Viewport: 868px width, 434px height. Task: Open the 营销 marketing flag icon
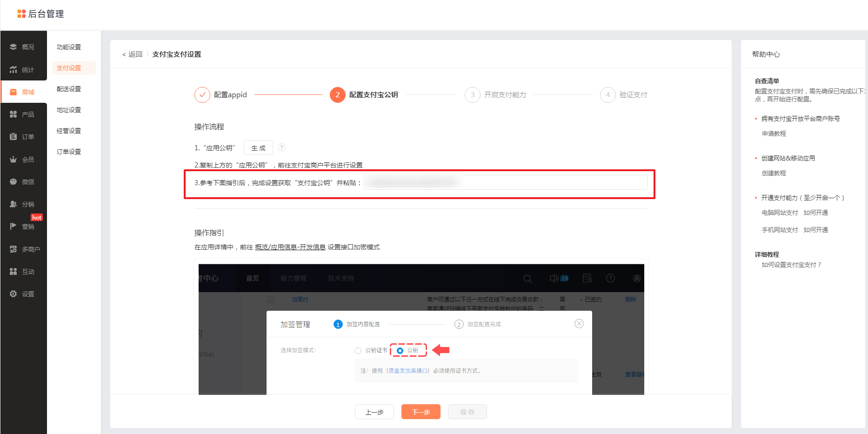pos(13,227)
